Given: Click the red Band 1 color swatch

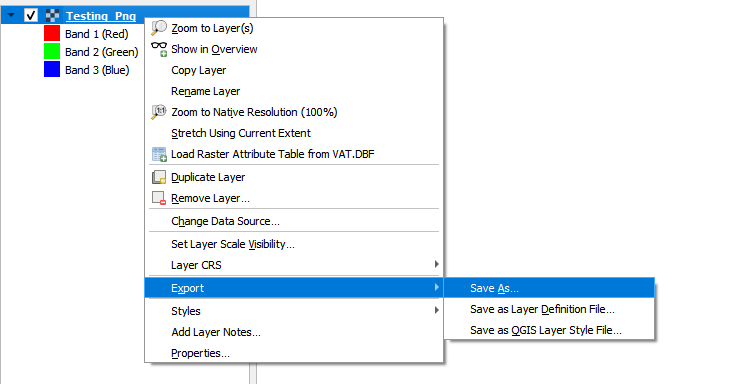Looking at the screenshot, I should click(x=52, y=34).
